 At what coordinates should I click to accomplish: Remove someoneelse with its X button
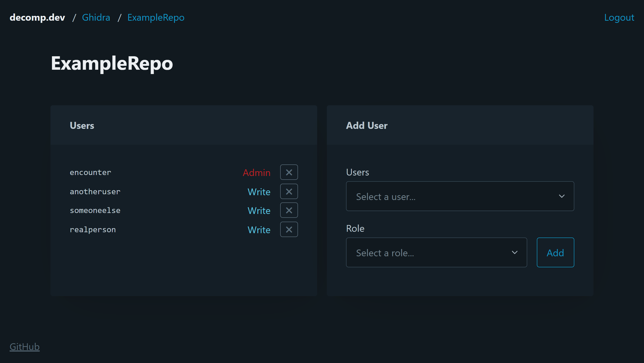tap(289, 210)
